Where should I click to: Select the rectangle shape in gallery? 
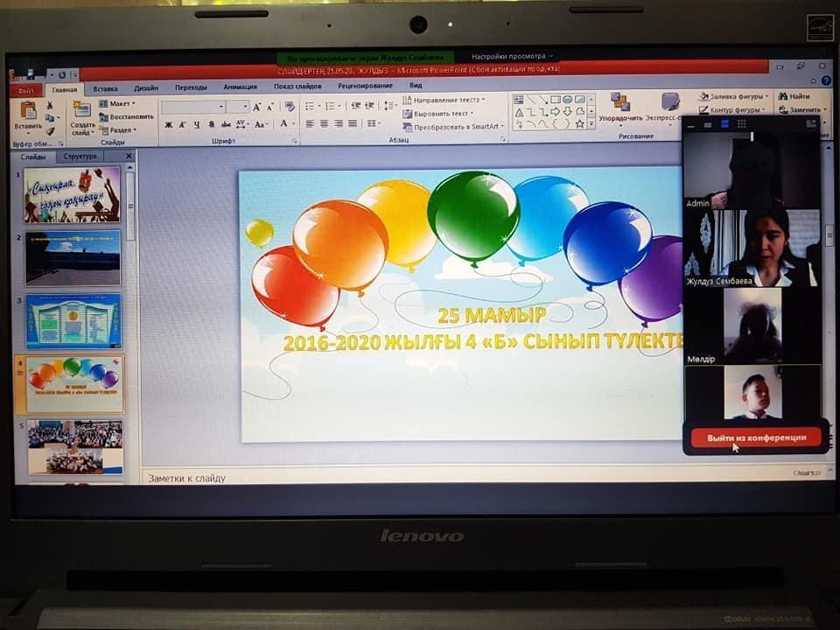[x=556, y=100]
